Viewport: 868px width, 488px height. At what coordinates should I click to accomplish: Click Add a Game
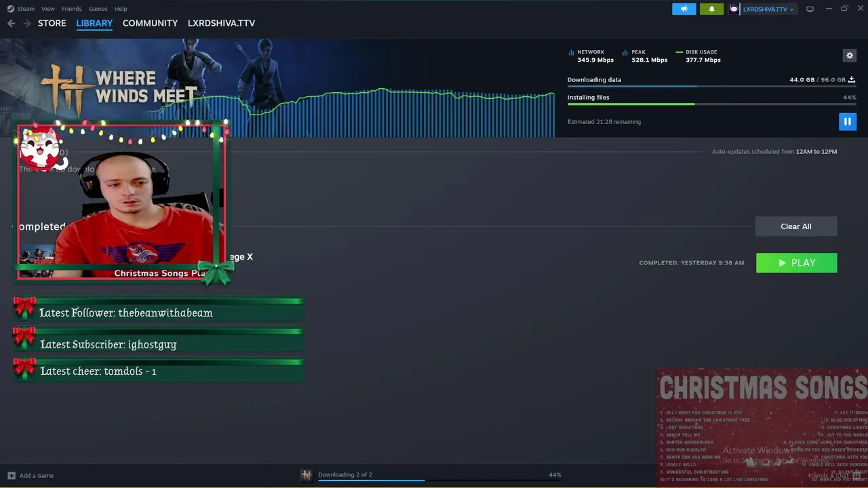37,475
